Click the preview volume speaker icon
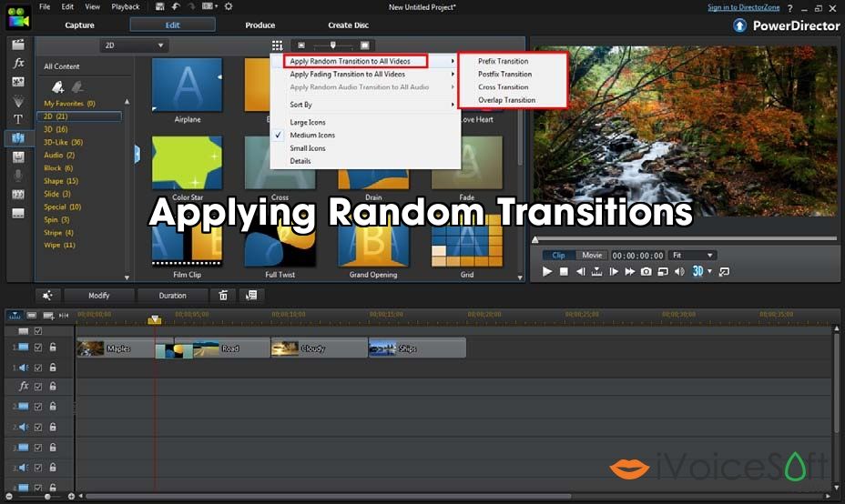 click(679, 271)
